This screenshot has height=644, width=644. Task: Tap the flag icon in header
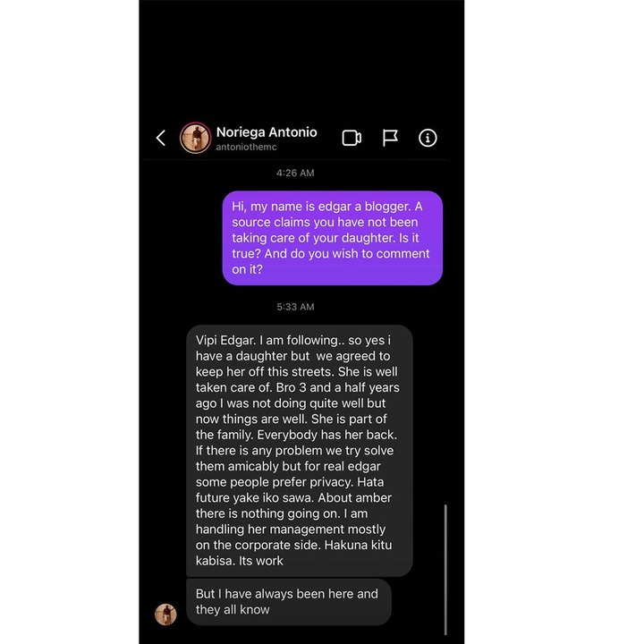tap(390, 138)
